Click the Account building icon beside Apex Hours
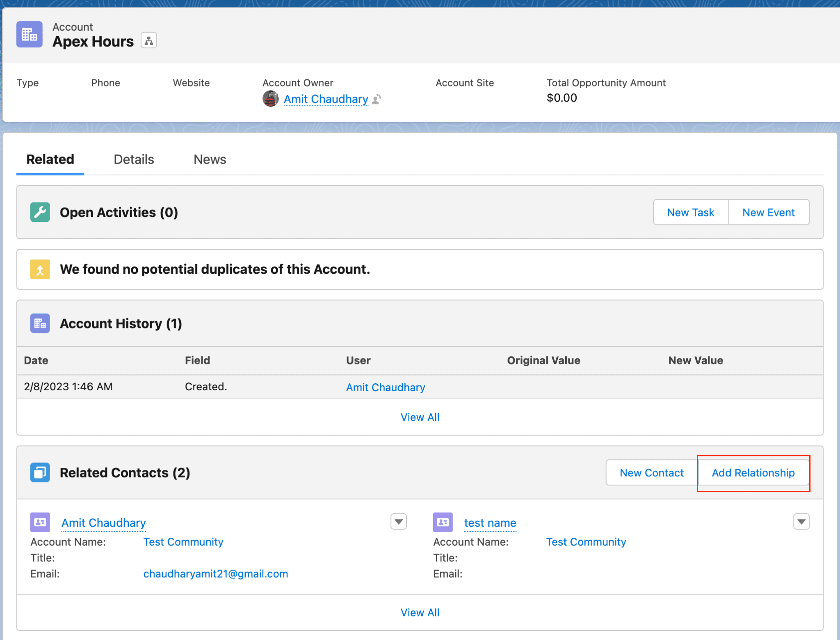840x640 pixels. 29,34
